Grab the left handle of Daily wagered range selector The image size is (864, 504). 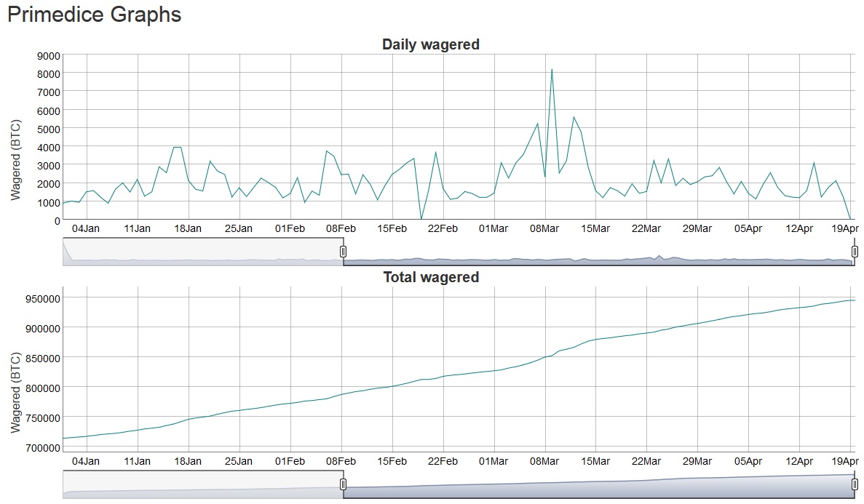point(343,252)
